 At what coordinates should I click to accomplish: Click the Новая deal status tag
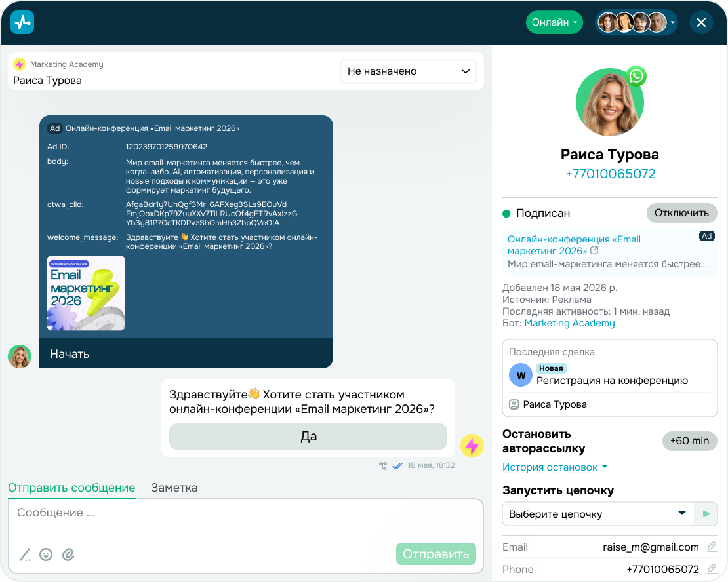pos(551,368)
